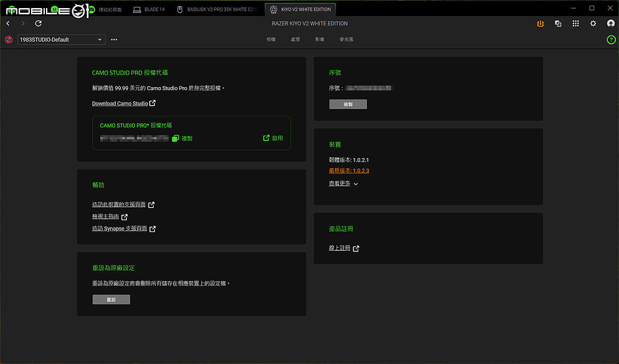
Task: Click the 啟用 activate icon
Action: click(x=266, y=138)
